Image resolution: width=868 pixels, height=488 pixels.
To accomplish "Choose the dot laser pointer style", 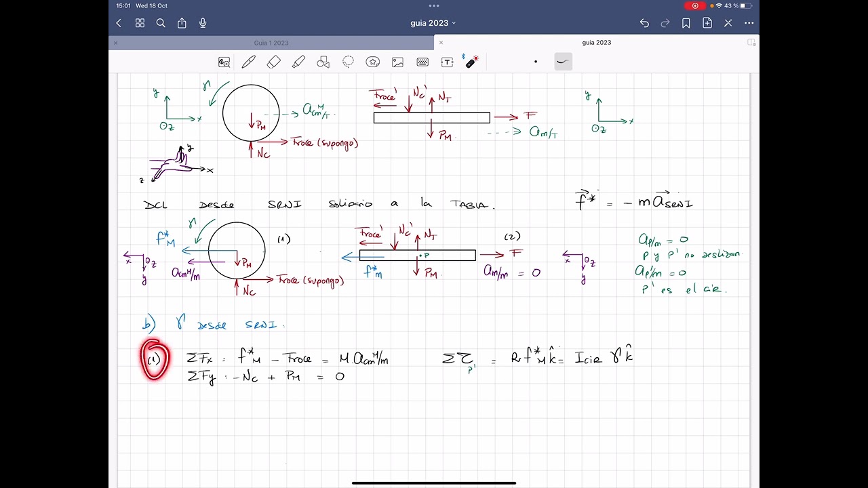I will pos(536,62).
